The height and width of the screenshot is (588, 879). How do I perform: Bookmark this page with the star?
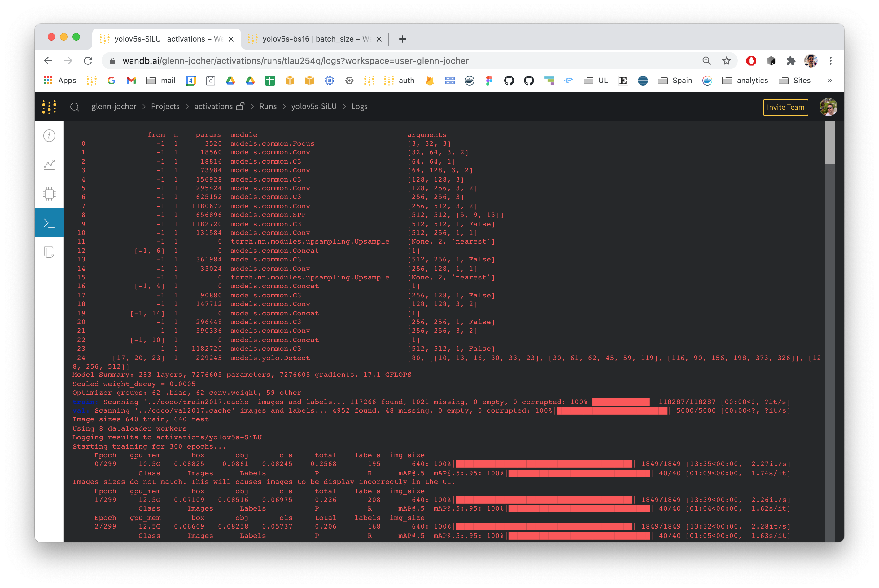(726, 61)
